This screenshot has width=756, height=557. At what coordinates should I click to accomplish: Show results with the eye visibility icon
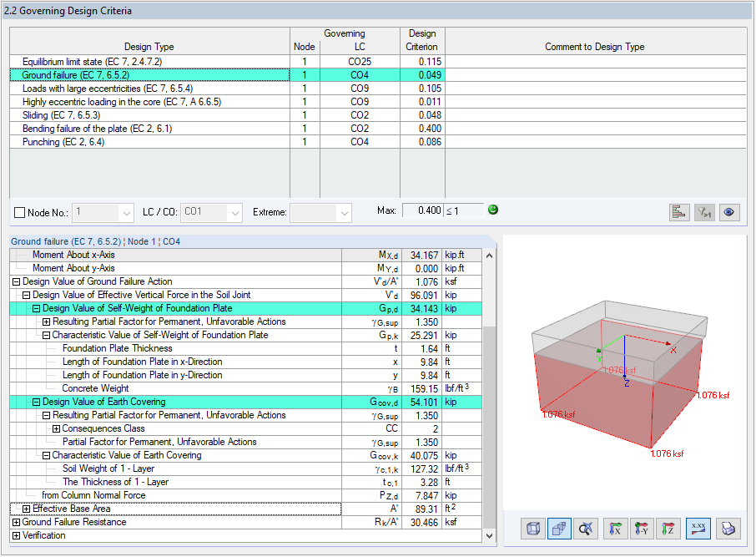pos(728,212)
